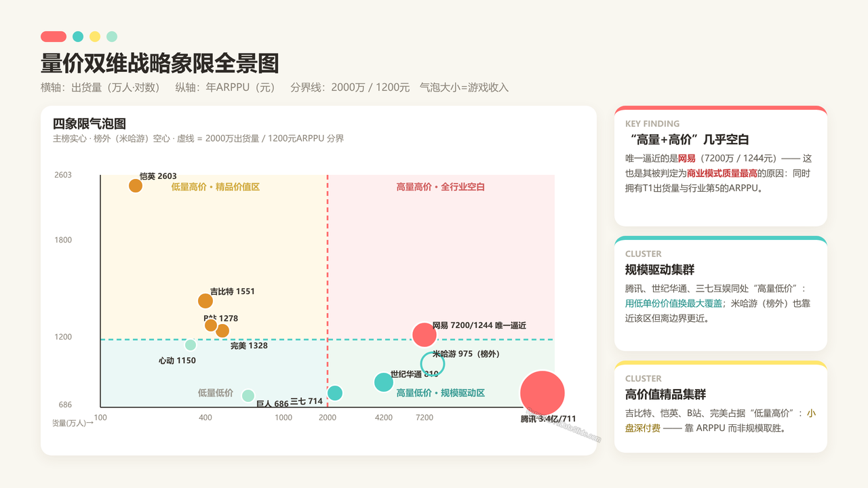This screenshot has width=868, height=488.
Task: Click the orange 恺英 bubble
Action: [x=136, y=186]
